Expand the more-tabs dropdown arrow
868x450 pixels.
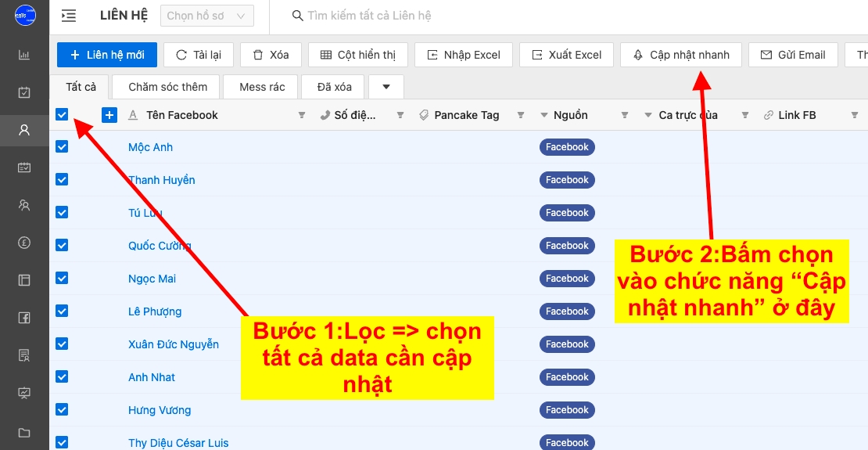[x=386, y=87]
